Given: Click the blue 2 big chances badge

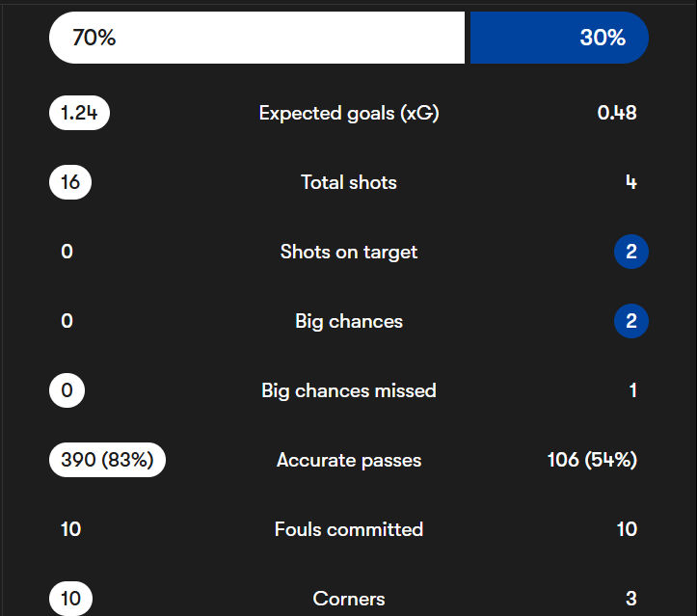Looking at the screenshot, I should click(631, 321).
